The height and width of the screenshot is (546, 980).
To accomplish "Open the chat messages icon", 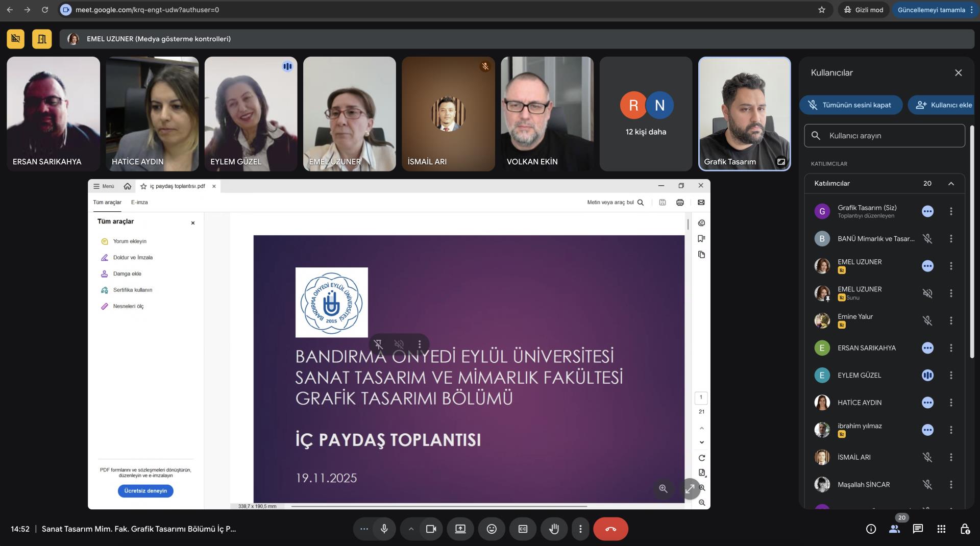I will point(918,529).
